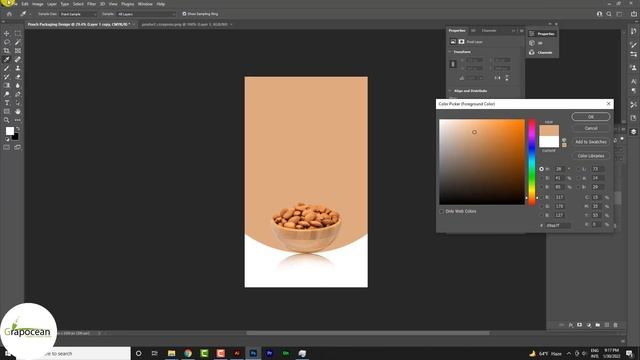Select the Blur tool

18,85
